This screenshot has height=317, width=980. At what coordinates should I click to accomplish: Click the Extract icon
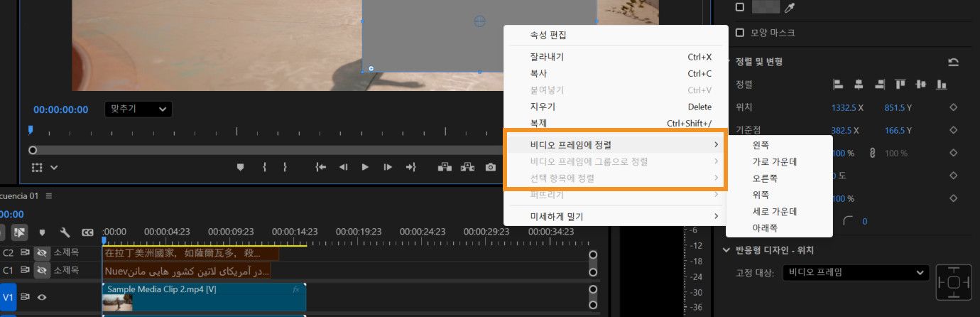pyautogui.click(x=468, y=167)
